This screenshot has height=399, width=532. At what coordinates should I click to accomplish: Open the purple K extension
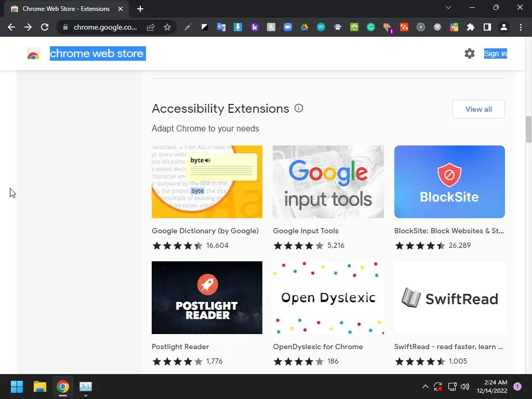pyautogui.click(x=255, y=27)
